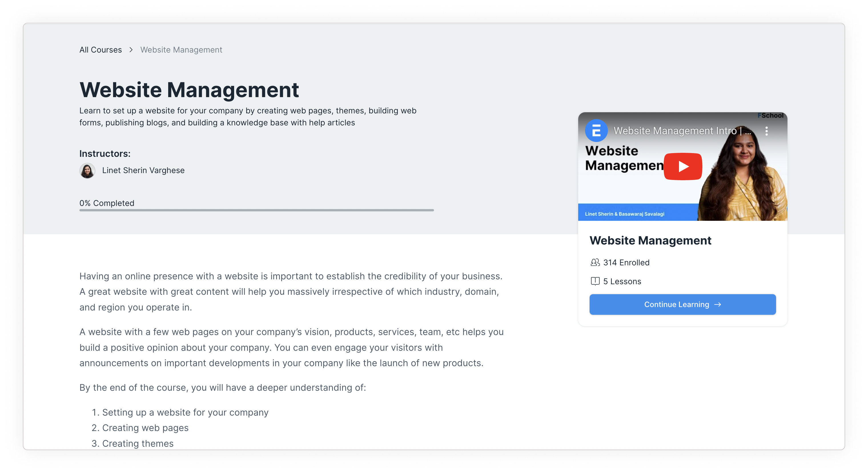The width and height of the screenshot is (868, 473).
Task: Click the '314 Enrolled' text
Action: [626, 262]
